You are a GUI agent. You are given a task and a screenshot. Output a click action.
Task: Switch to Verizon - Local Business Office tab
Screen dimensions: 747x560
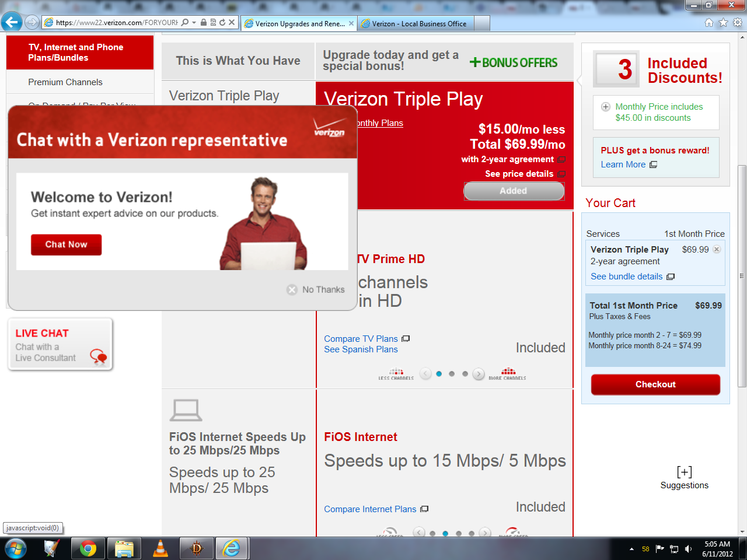pyautogui.click(x=416, y=23)
